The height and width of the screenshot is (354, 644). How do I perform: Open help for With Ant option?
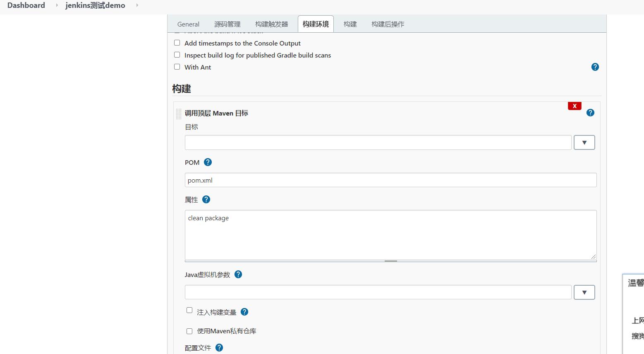595,67
